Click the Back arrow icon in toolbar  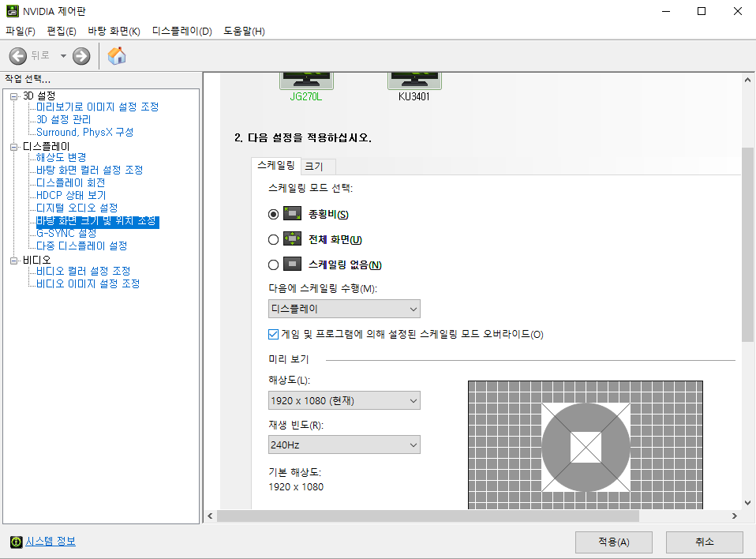[18, 56]
